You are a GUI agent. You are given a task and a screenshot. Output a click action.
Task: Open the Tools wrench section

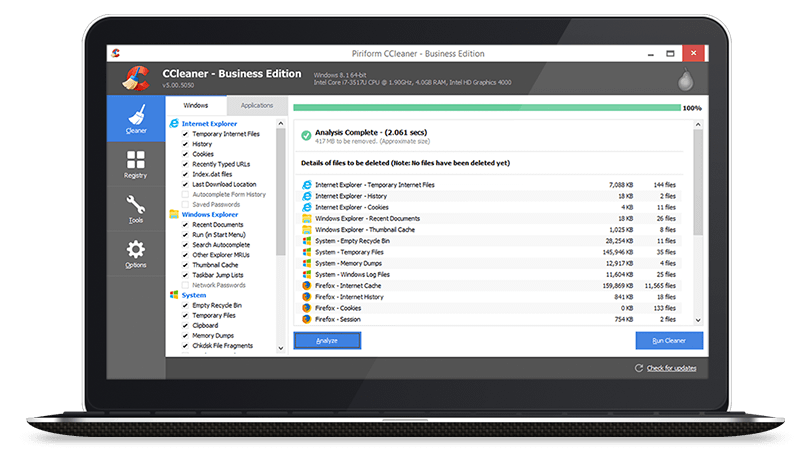(136, 209)
